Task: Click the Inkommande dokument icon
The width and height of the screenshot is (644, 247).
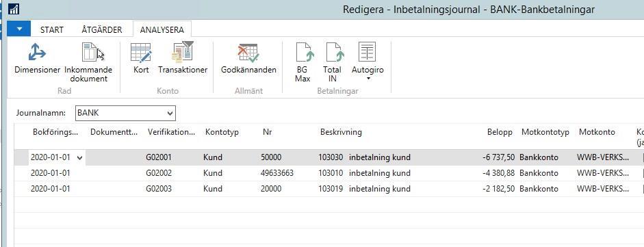Action: [x=88, y=62]
